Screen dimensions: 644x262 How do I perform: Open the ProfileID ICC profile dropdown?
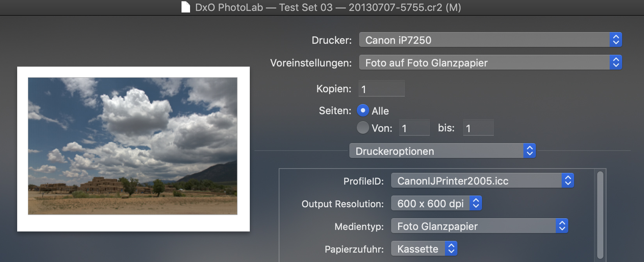coord(476,181)
